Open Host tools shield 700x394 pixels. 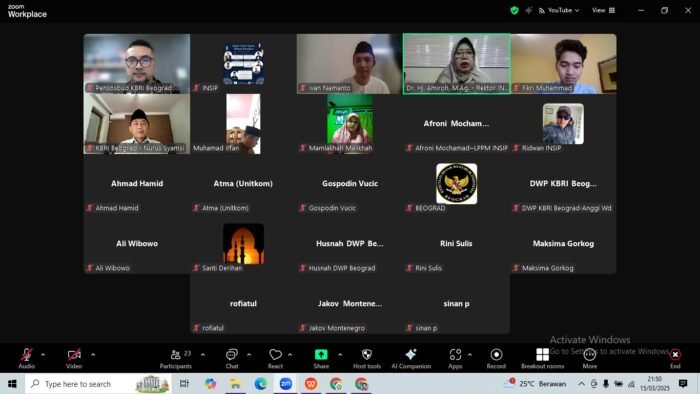367,354
